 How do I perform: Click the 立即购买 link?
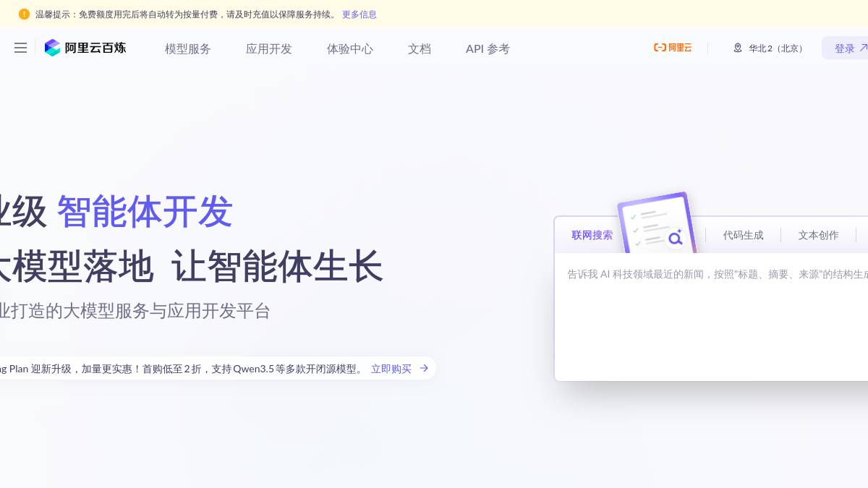[391, 368]
